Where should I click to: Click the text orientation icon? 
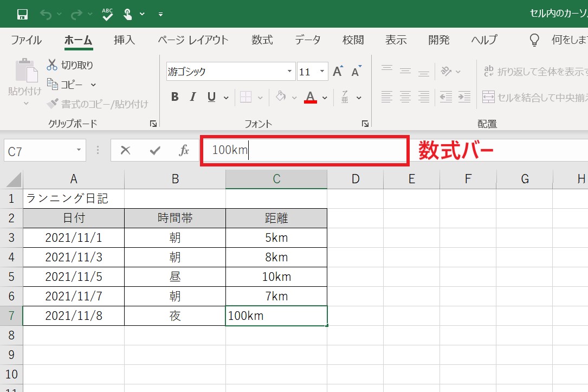[x=446, y=71]
